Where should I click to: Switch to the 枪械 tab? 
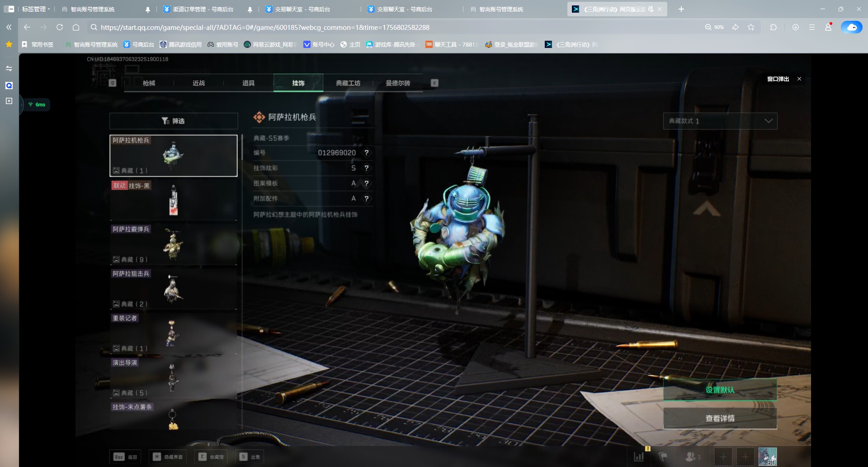(149, 83)
